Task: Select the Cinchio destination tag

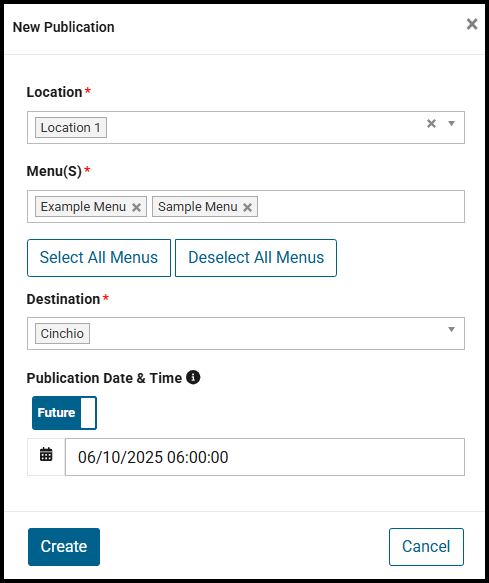Action: pos(62,334)
